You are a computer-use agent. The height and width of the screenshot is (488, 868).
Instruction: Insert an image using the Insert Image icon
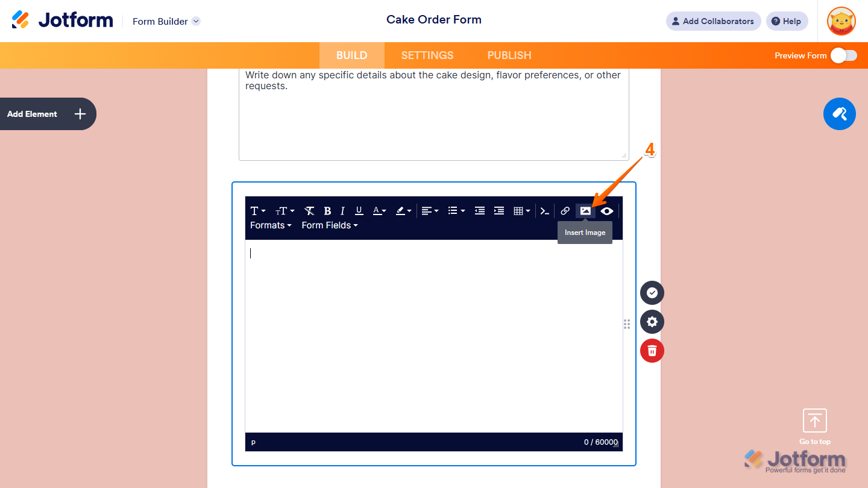pos(585,211)
